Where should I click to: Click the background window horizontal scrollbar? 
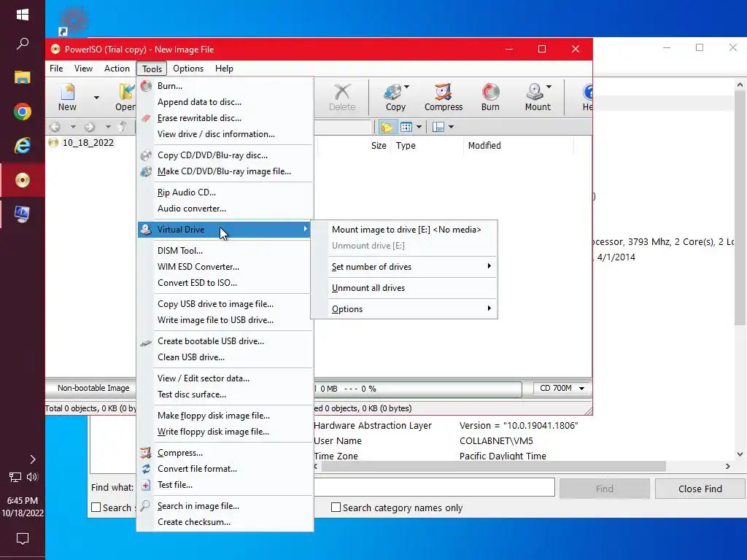[493, 467]
